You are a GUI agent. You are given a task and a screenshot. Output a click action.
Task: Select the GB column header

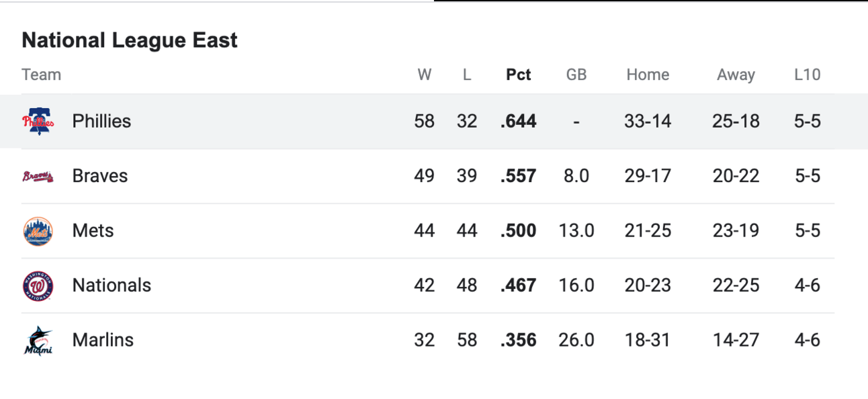(576, 75)
